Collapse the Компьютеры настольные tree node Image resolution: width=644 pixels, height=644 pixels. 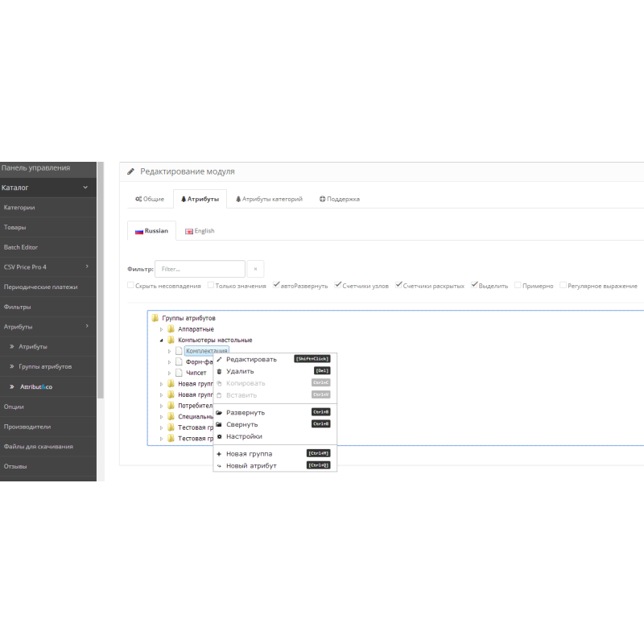pyautogui.click(x=161, y=341)
